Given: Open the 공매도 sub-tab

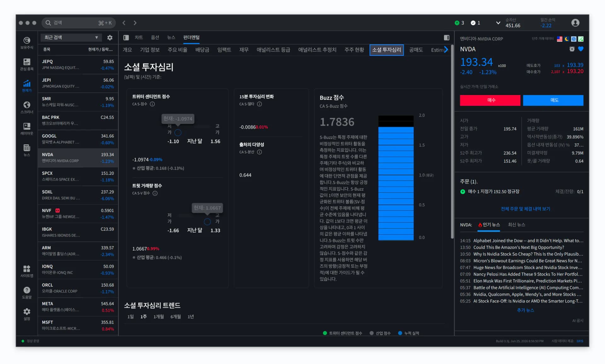Looking at the screenshot, I should point(416,50).
